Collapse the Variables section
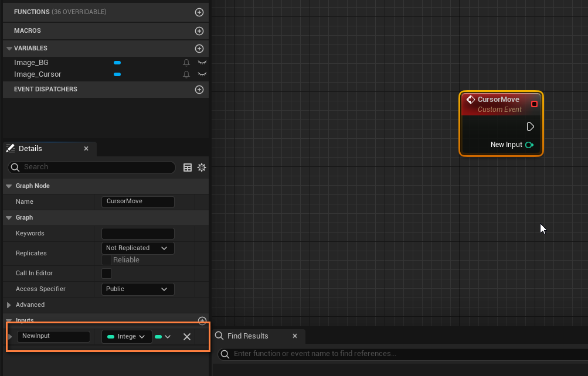The image size is (588, 376). tap(9, 48)
